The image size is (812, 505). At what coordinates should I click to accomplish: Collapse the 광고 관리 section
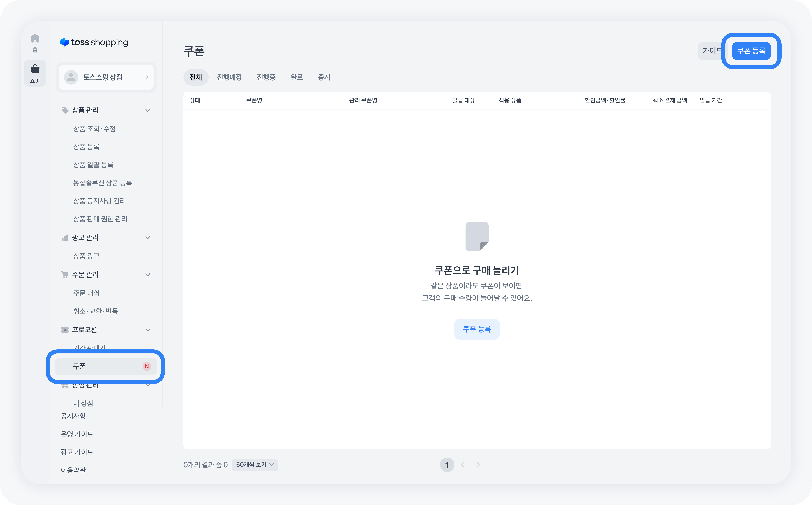point(148,237)
